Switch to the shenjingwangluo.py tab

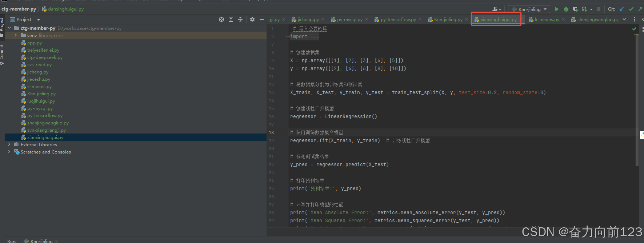595,19
